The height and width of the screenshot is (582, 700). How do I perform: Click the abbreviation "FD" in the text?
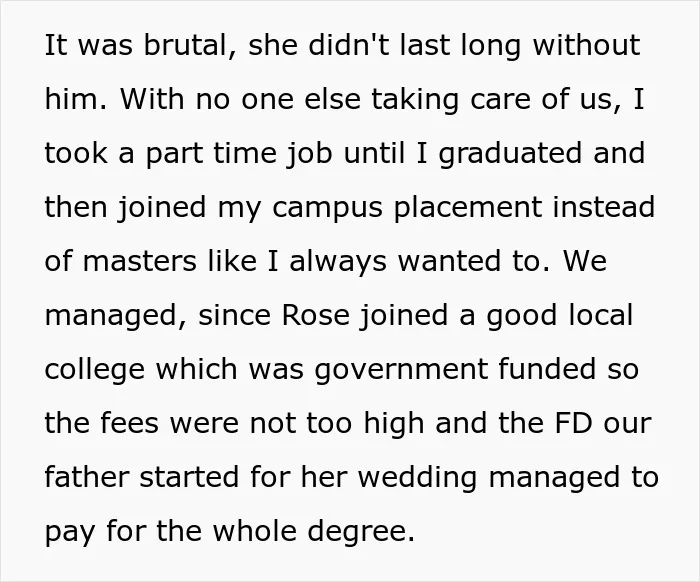point(573,423)
